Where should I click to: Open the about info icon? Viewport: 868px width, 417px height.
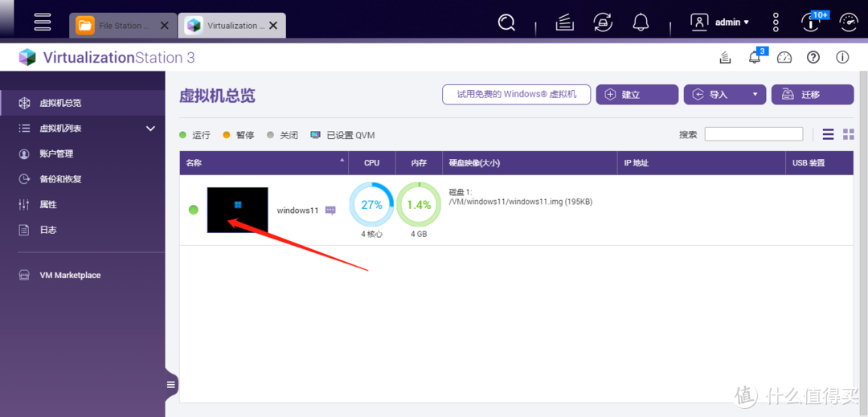(x=842, y=57)
